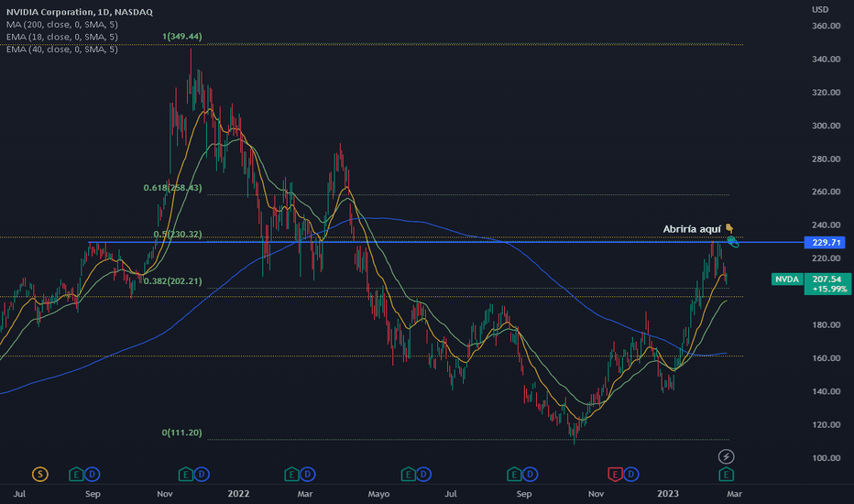Click the 207.54 last price label

pos(827,279)
